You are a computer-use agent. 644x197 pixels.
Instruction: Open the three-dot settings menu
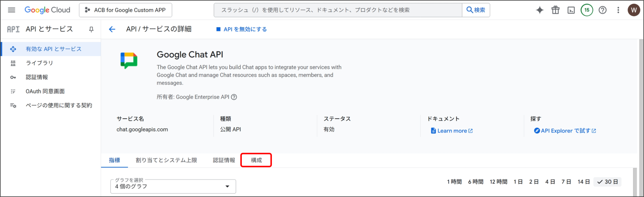(618, 10)
